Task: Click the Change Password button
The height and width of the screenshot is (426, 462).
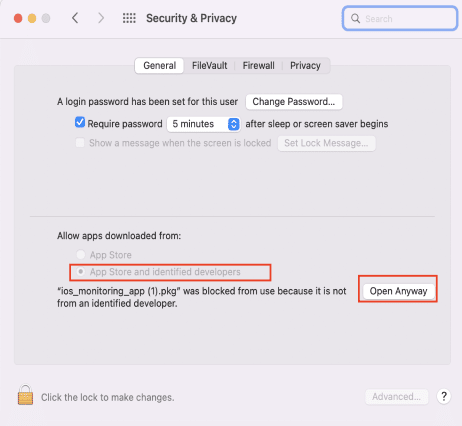Action: pyautogui.click(x=294, y=102)
